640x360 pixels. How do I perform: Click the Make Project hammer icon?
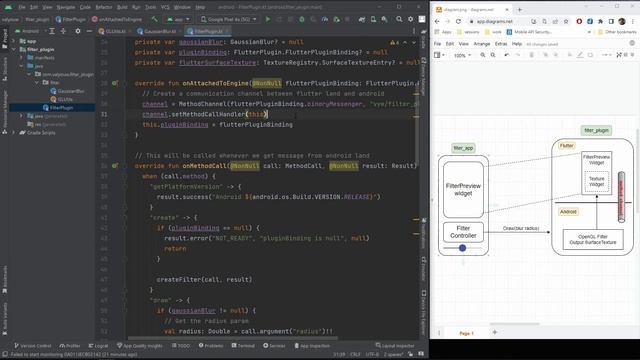click(154, 19)
